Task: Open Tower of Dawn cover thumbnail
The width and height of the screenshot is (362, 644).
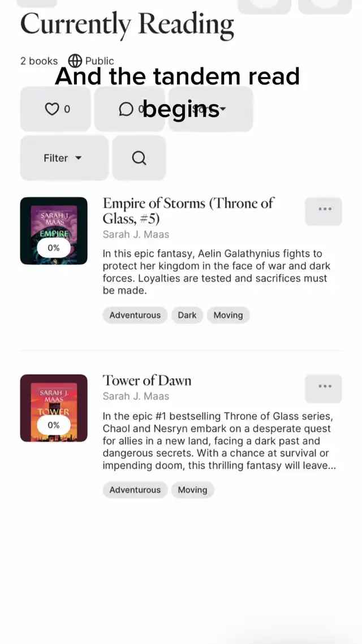Action: pyautogui.click(x=54, y=408)
